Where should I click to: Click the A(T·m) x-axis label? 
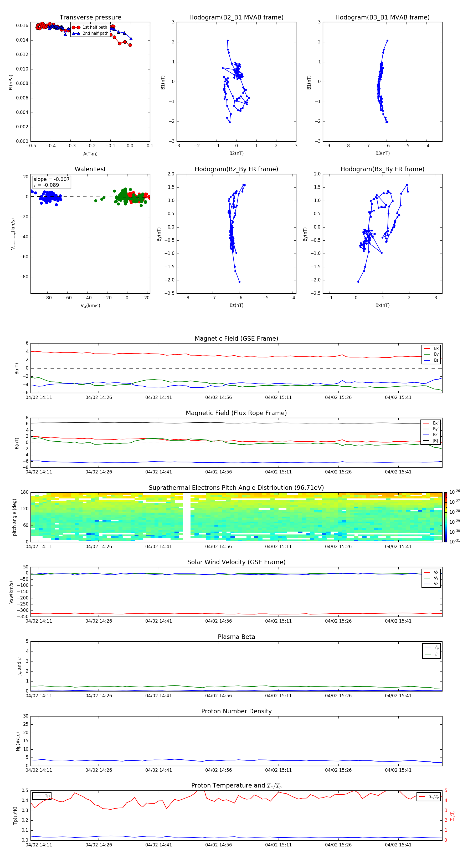90,154
